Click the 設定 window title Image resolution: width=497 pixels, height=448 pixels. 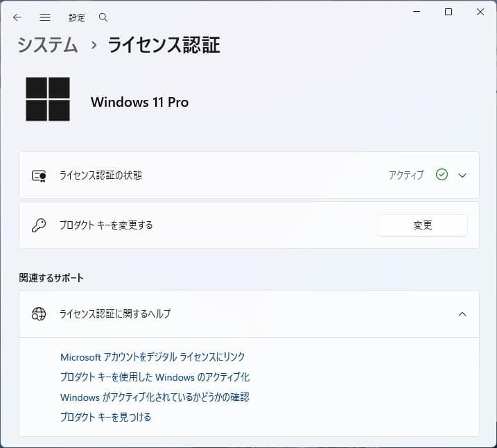coord(77,17)
